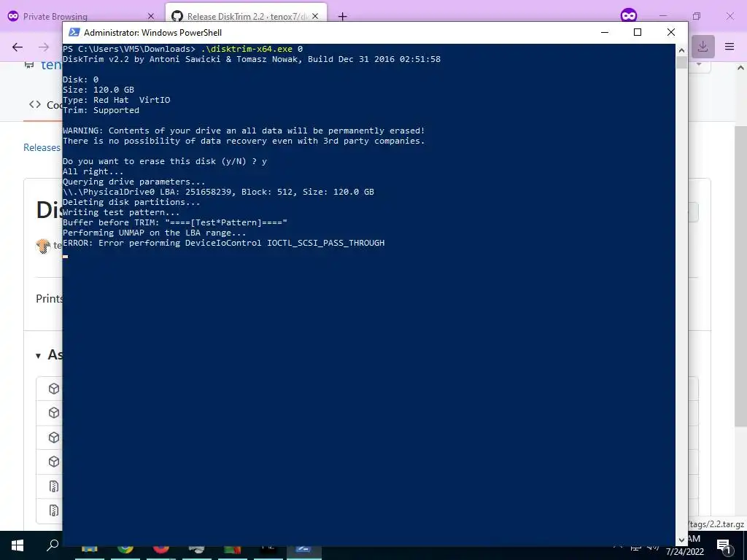Screen dimensions: 747x560
Task: Click the Firefox forward arrow
Action: [43, 47]
